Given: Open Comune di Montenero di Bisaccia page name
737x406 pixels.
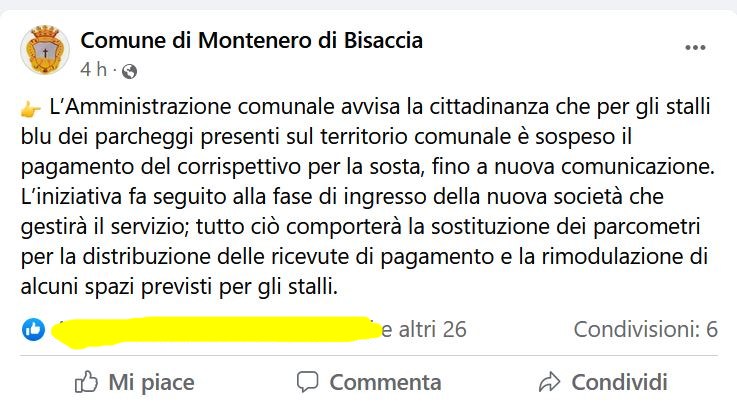Looking at the screenshot, I should coord(251,40).
